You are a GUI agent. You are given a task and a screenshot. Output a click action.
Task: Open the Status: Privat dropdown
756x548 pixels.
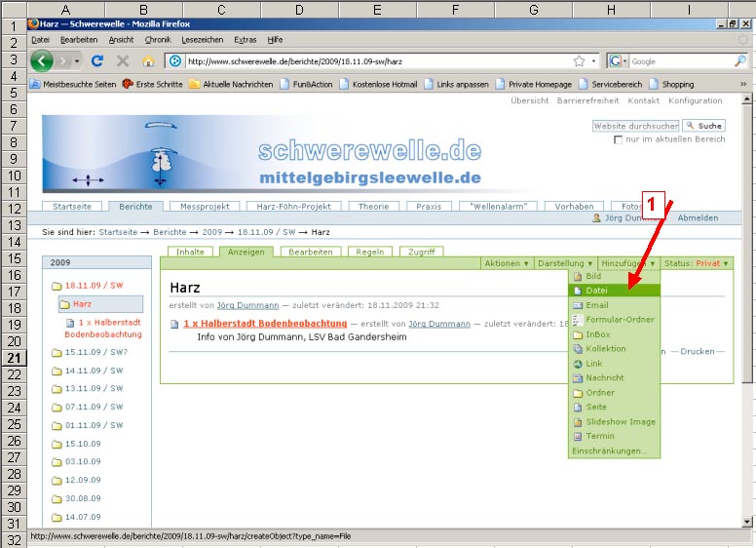696,263
